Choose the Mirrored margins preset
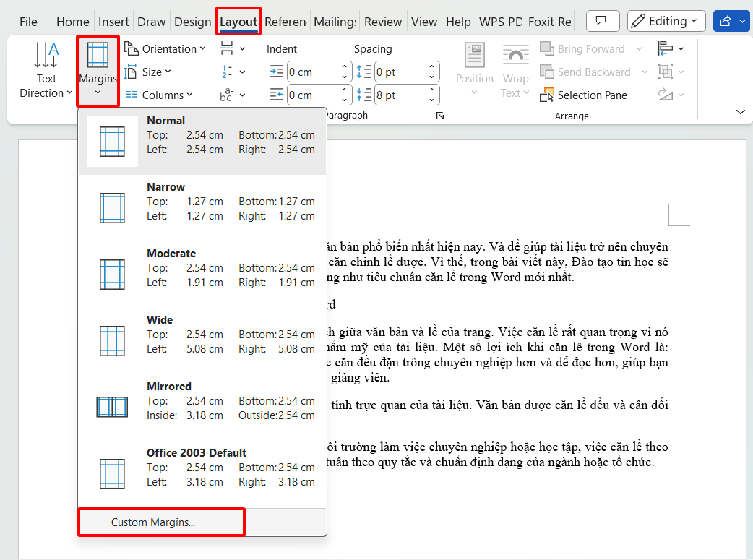The height and width of the screenshot is (560, 753). tap(202, 407)
